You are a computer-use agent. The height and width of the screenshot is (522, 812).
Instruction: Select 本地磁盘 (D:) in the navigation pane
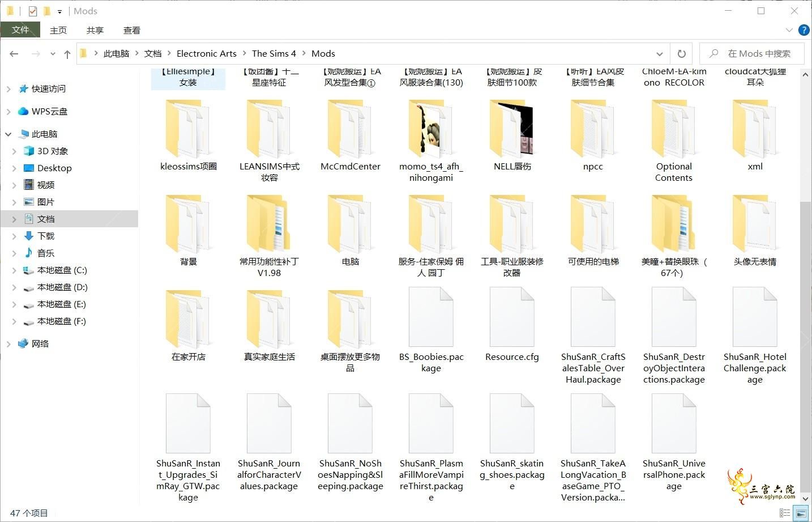(x=62, y=287)
